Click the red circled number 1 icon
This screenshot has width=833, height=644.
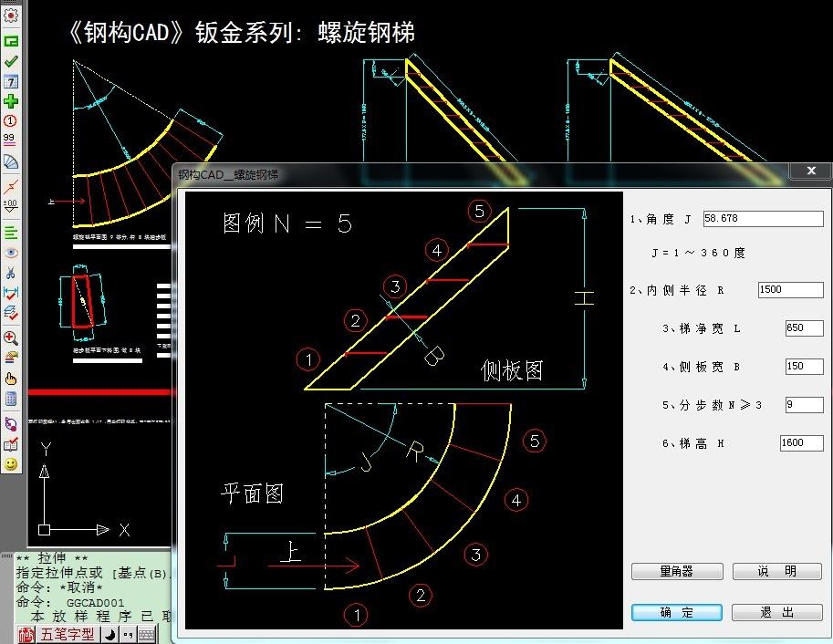tap(10, 120)
